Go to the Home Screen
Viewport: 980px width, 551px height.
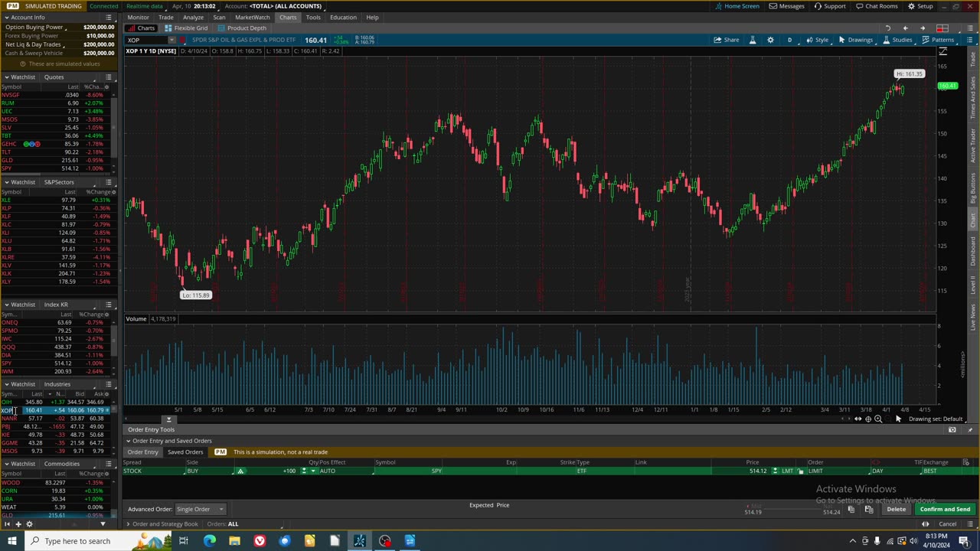[737, 6]
